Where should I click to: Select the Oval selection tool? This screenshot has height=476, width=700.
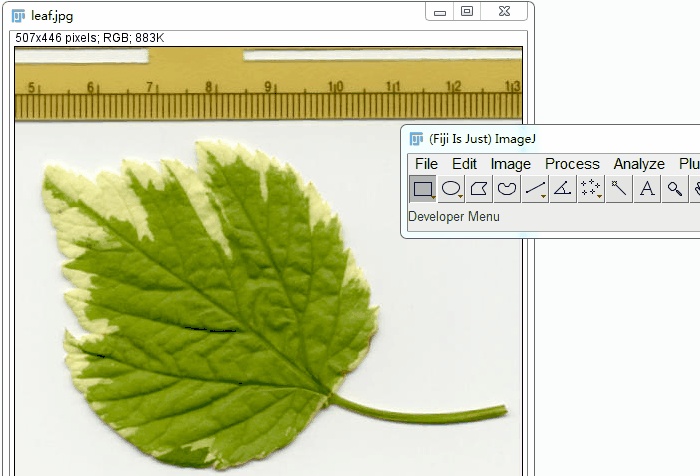(x=451, y=189)
